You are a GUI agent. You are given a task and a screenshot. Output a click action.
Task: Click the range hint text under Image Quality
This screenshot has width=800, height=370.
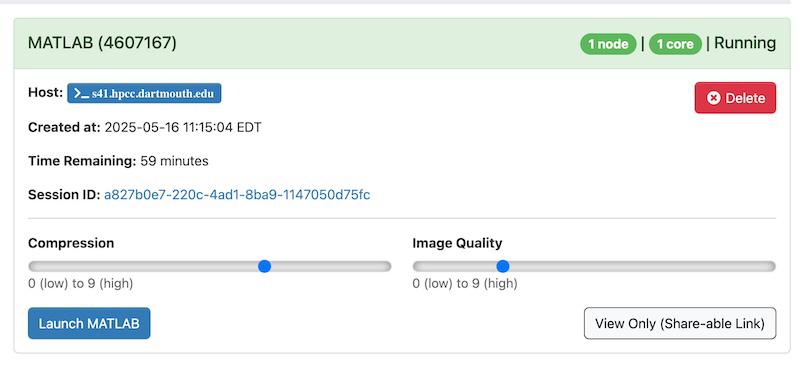(465, 283)
